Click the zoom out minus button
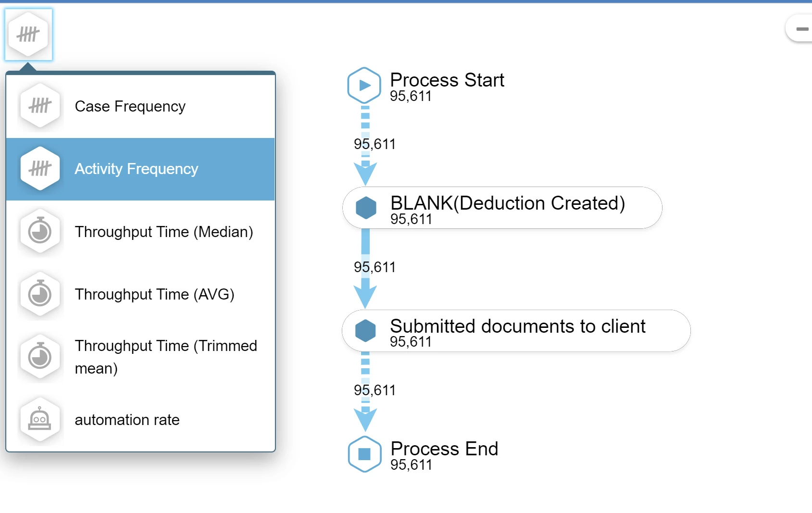The width and height of the screenshot is (812, 513). point(802,29)
